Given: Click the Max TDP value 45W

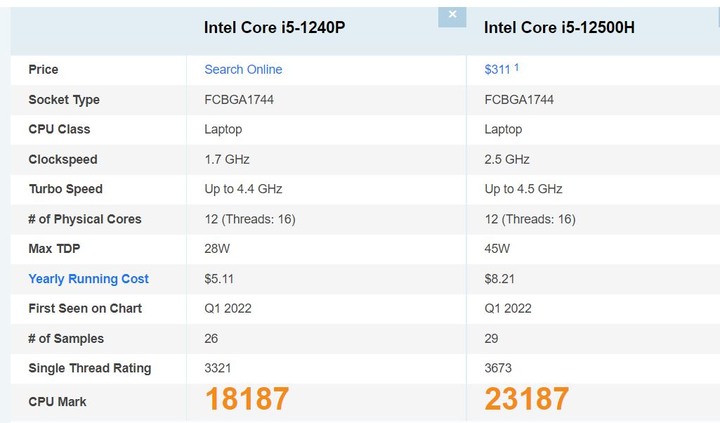Looking at the screenshot, I should point(497,248).
